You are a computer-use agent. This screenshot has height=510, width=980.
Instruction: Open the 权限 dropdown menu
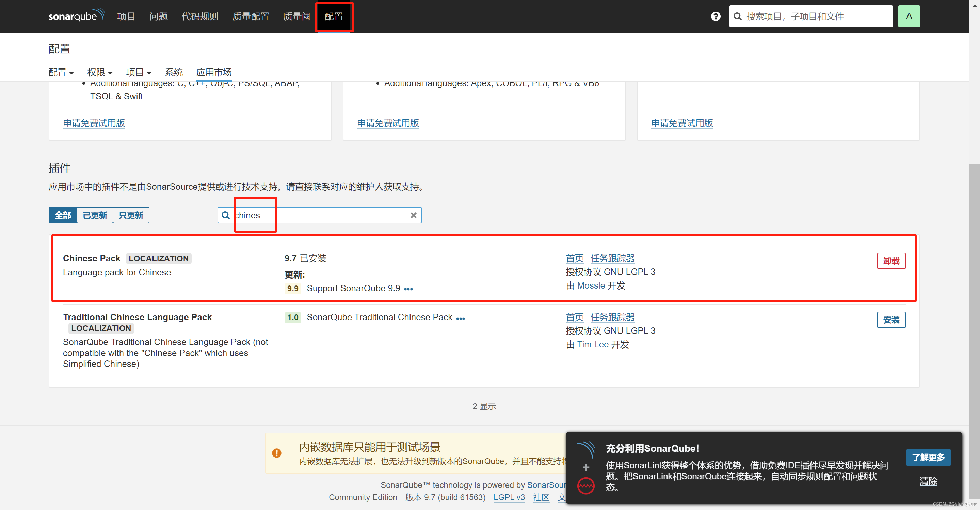(100, 72)
